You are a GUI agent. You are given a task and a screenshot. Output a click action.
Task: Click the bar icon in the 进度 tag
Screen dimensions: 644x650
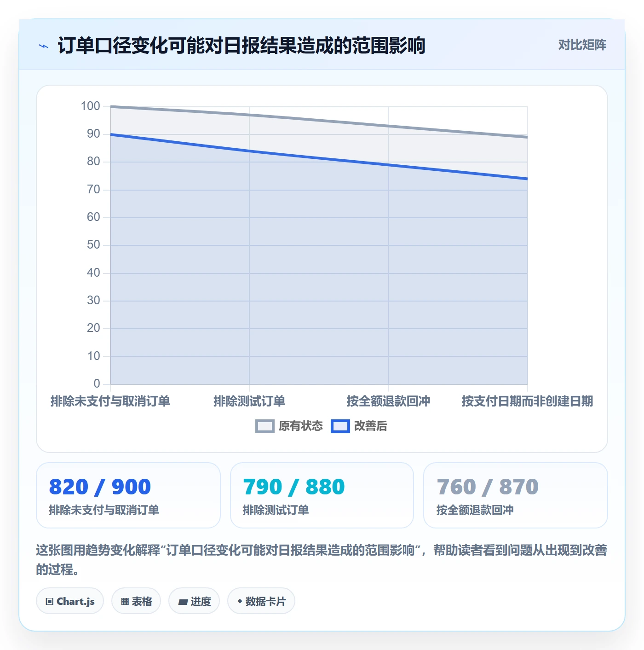pos(183,602)
